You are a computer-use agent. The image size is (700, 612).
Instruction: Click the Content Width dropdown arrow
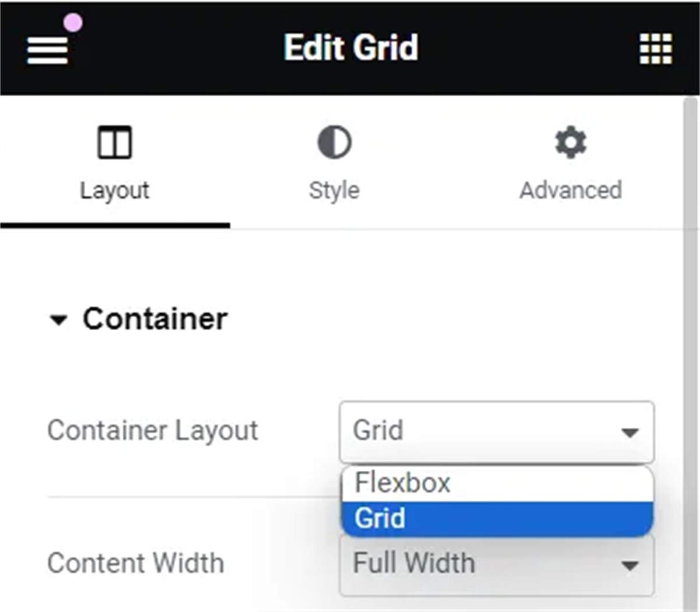[629, 565]
